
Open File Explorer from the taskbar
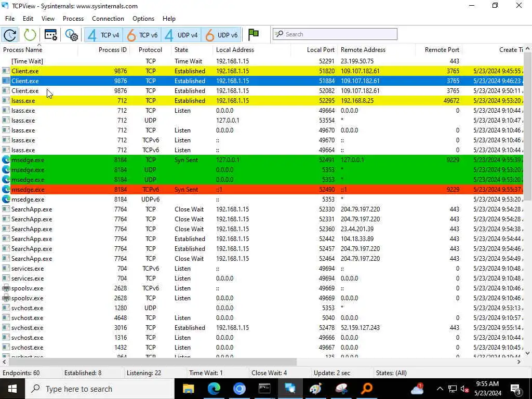pyautogui.click(x=188, y=389)
